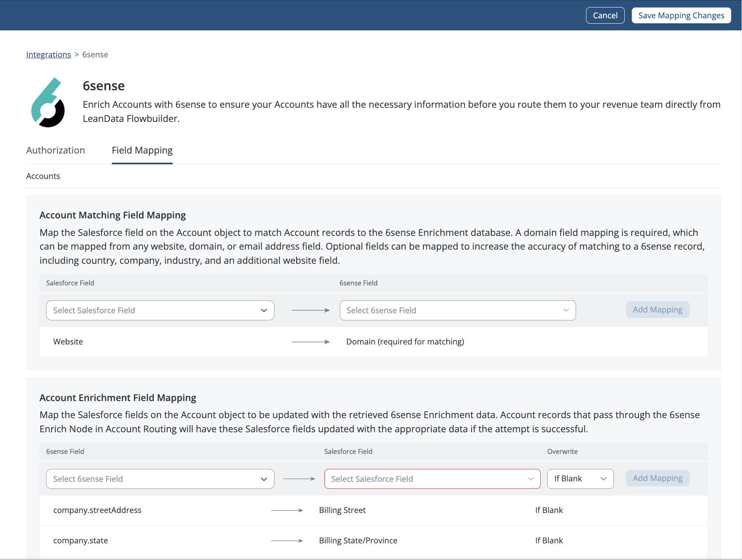This screenshot has height=560, width=742.
Task: Click the Cancel button
Action: [605, 15]
